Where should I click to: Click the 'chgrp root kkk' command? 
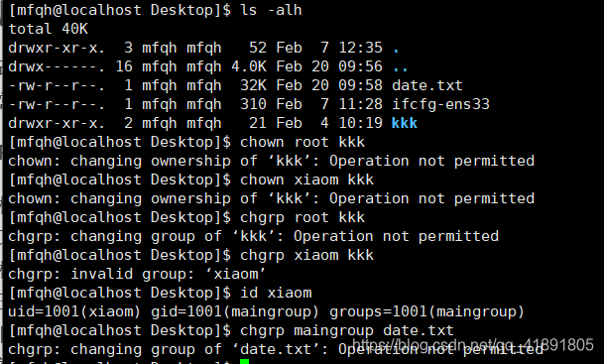click(x=302, y=217)
